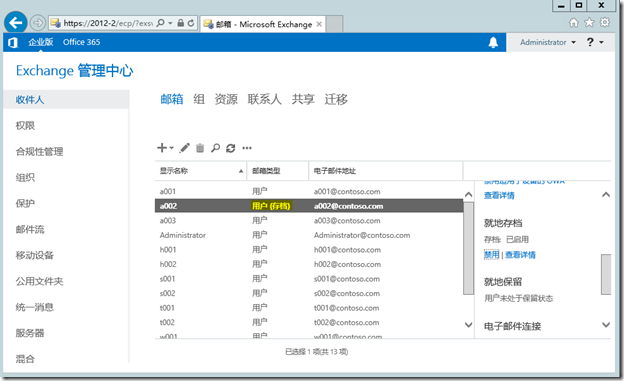This screenshot has width=624, height=381.
Task: Open favorites star icon
Action: click(589, 23)
